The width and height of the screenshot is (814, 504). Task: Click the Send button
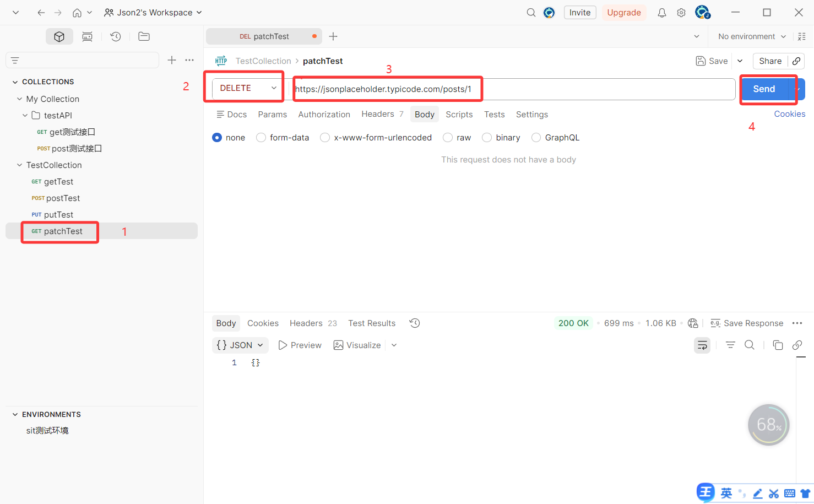click(764, 89)
